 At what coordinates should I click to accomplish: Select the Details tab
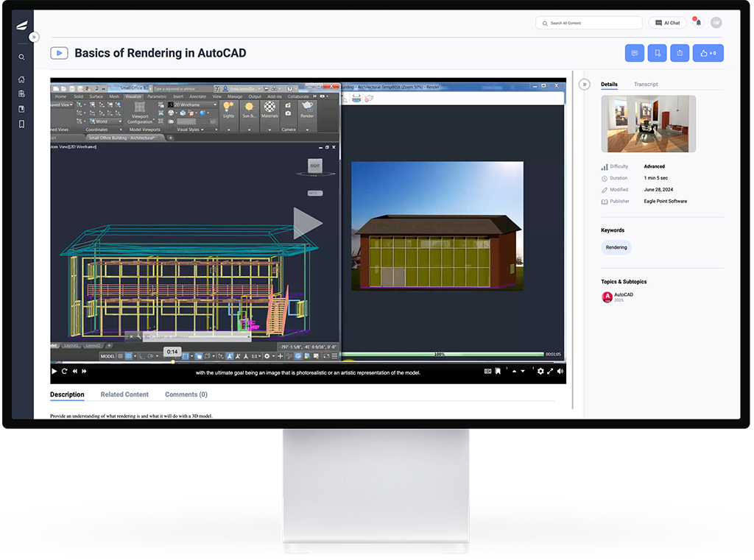pos(609,84)
